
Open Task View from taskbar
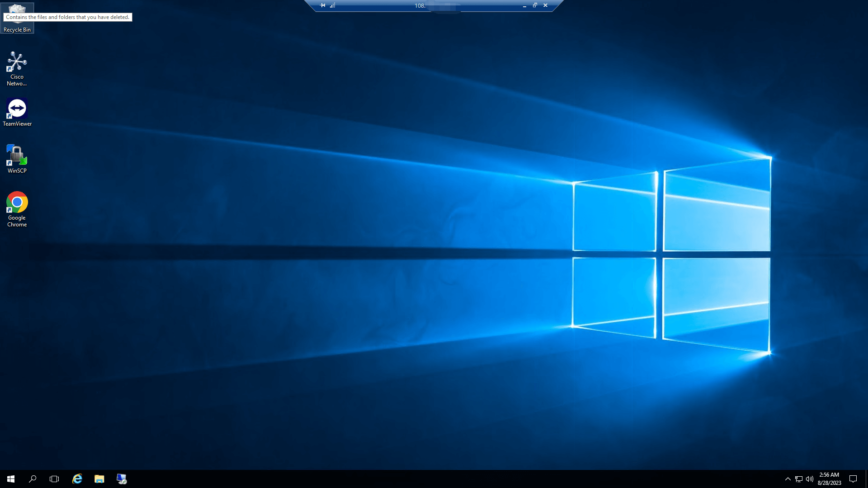coord(54,479)
